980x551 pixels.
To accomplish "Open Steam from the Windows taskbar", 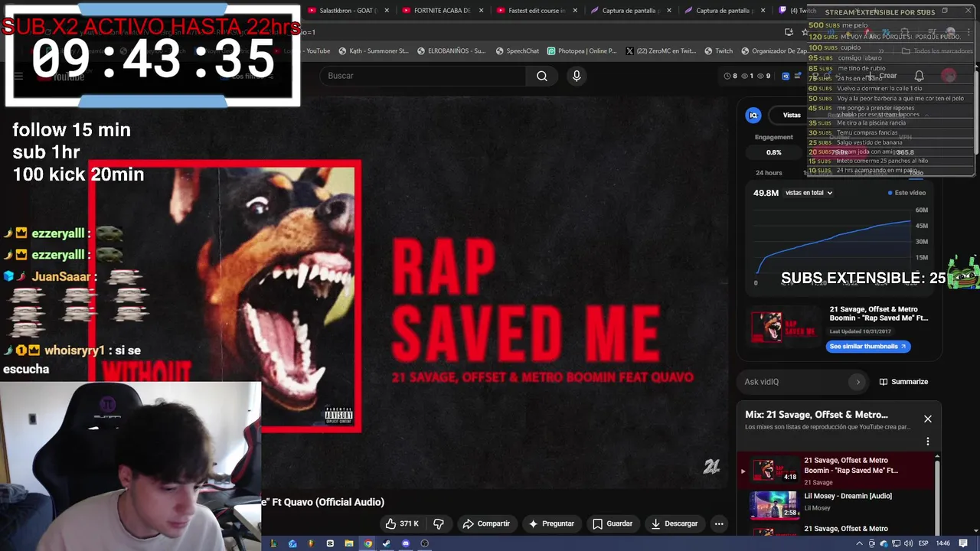I will click(387, 543).
